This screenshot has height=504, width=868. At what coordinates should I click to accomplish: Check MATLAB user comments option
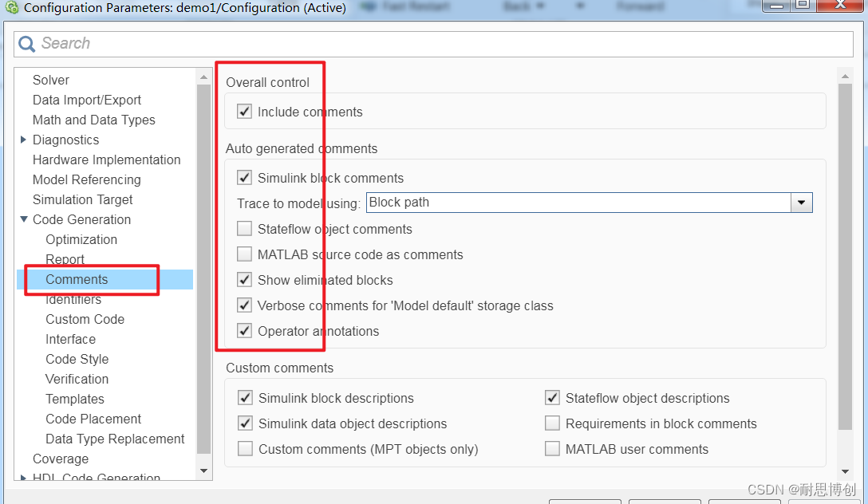(552, 449)
